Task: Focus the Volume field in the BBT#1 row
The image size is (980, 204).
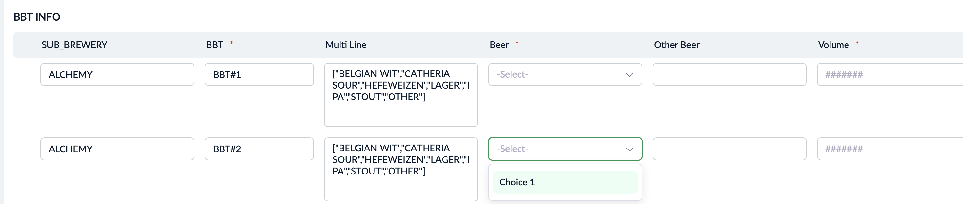Action: (x=890, y=75)
